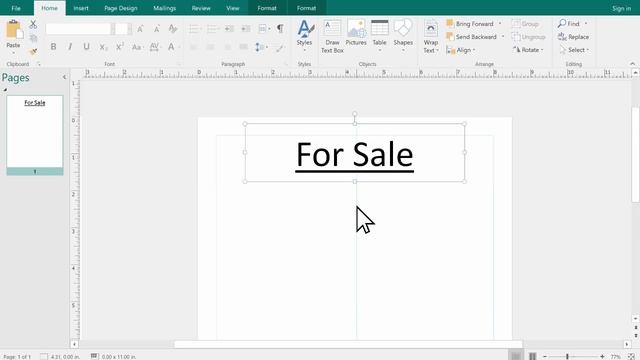The width and height of the screenshot is (640, 360).
Task: Click the Increase Font Size icon
Action: tap(140, 29)
